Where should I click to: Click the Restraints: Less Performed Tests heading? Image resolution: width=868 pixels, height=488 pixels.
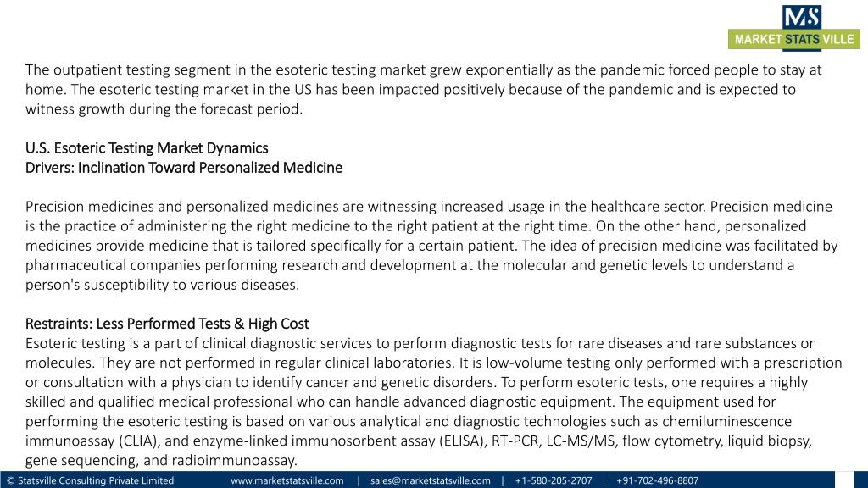pyautogui.click(x=167, y=324)
